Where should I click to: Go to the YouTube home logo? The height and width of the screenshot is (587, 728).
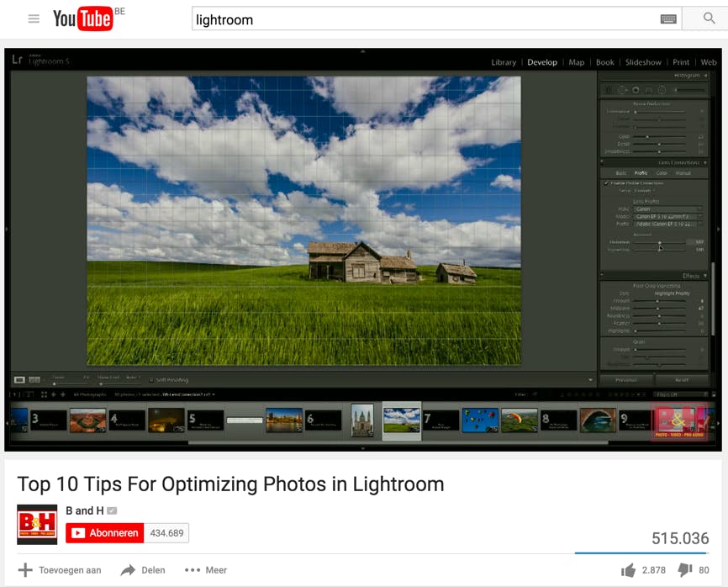click(x=82, y=19)
